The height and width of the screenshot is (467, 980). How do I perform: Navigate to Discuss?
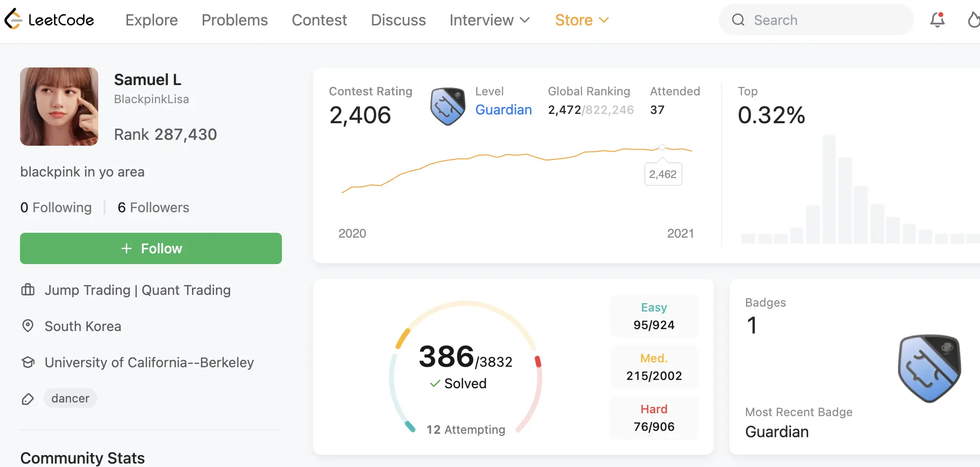[398, 20]
